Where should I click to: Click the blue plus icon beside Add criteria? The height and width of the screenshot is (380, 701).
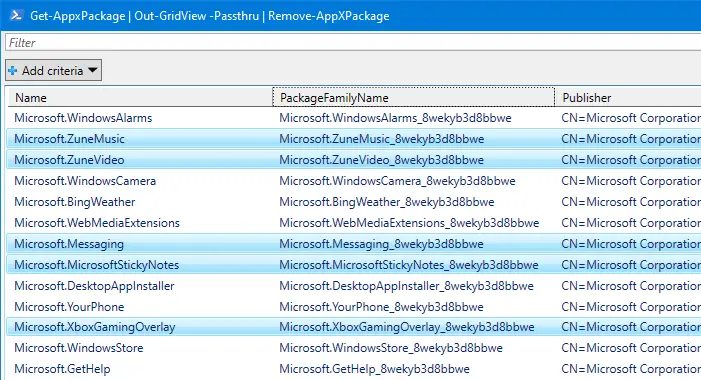click(x=13, y=71)
